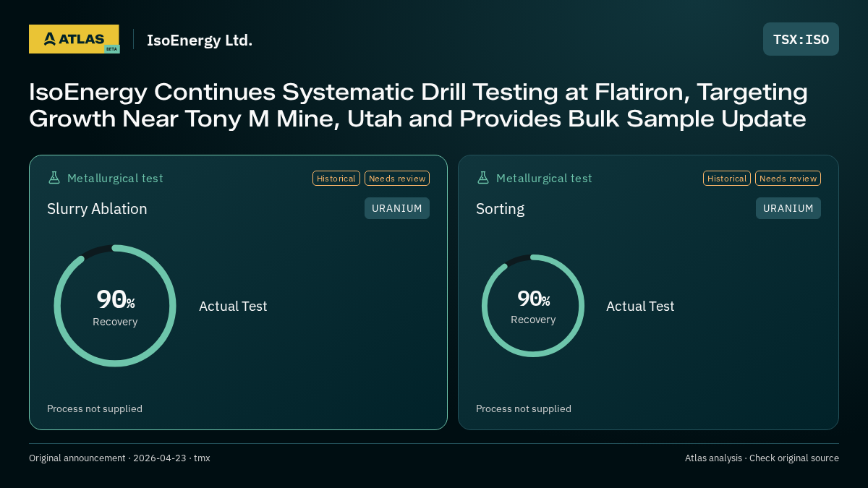
Task: Click Actual Test text on Slurry Ablation card
Action: 233,306
